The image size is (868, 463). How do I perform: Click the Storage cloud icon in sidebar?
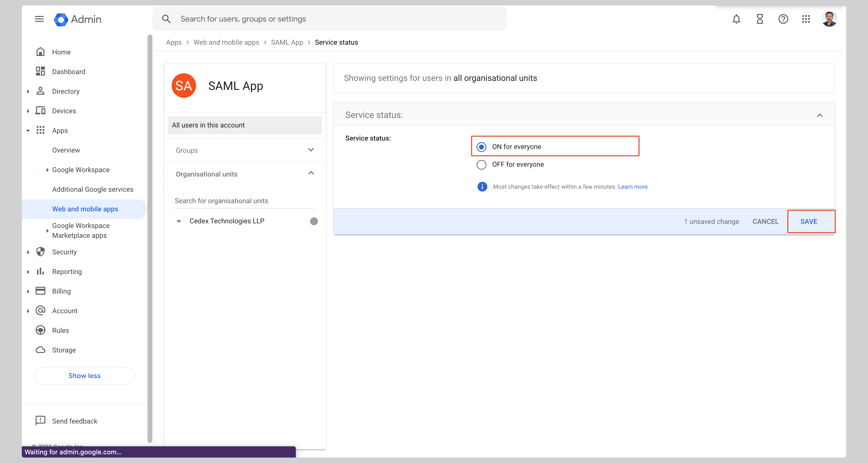(x=40, y=350)
